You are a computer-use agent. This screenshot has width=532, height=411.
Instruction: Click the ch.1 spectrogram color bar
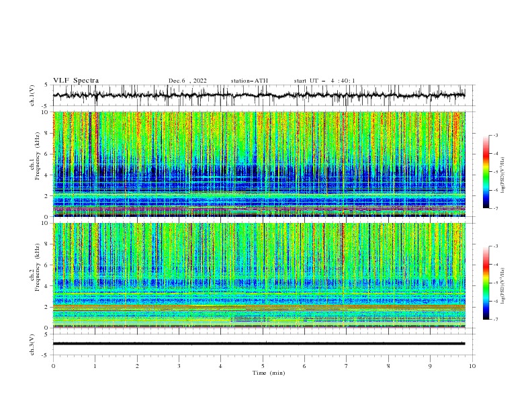(x=486, y=172)
